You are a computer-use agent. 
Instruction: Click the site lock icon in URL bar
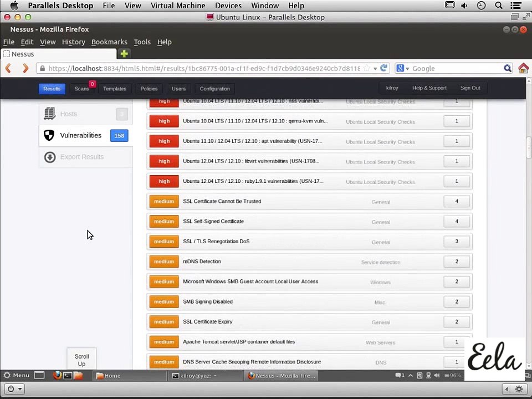[43, 68]
